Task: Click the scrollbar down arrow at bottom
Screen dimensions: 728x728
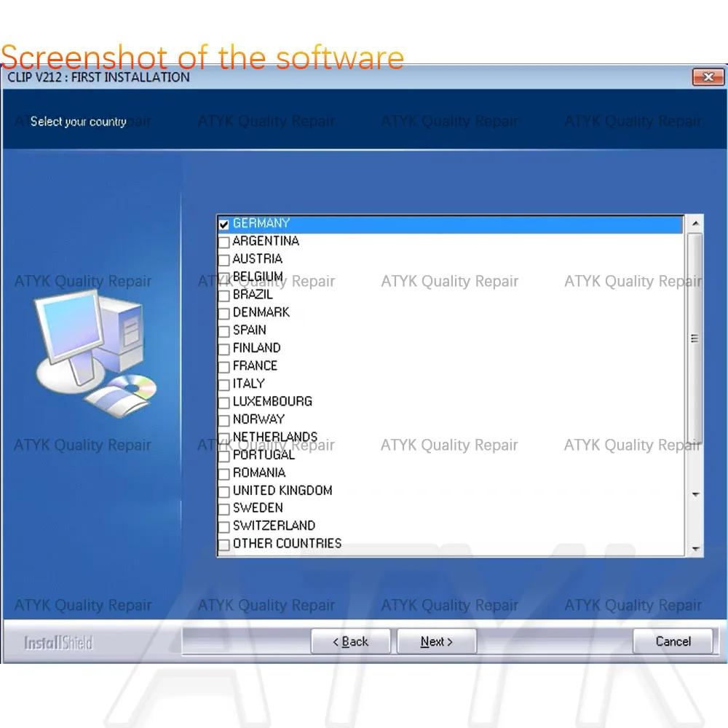Action: coord(695,549)
